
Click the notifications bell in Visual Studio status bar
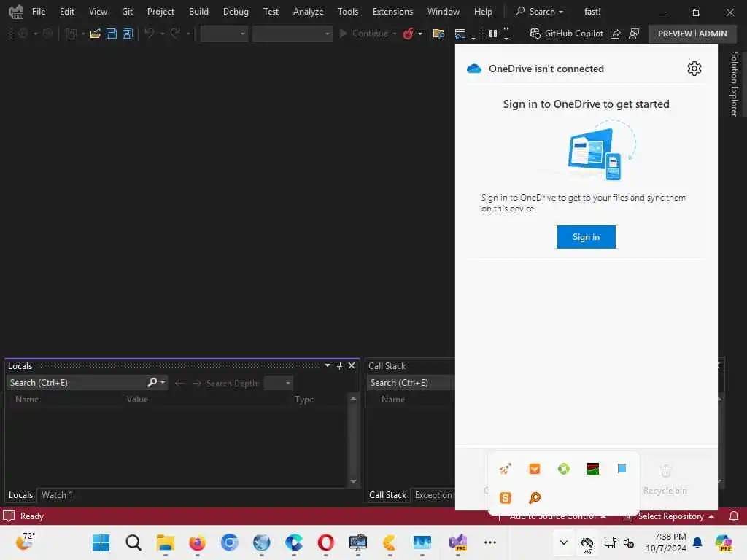tap(734, 516)
